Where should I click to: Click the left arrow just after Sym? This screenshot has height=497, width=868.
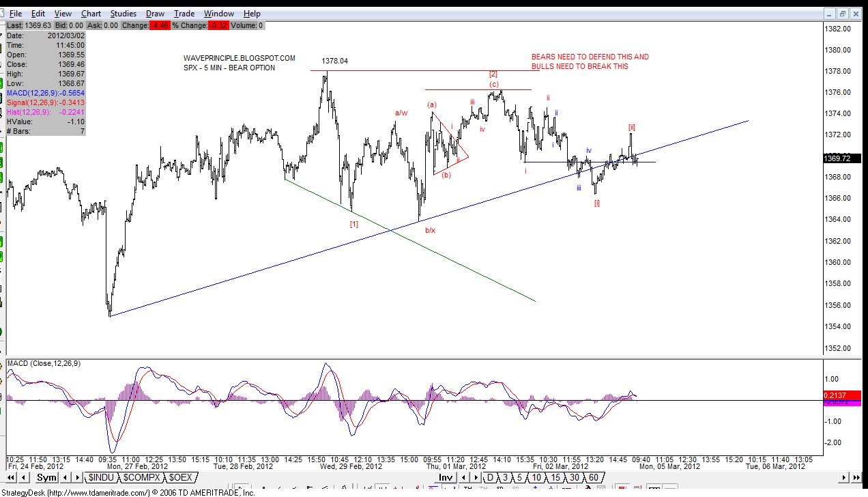point(66,478)
